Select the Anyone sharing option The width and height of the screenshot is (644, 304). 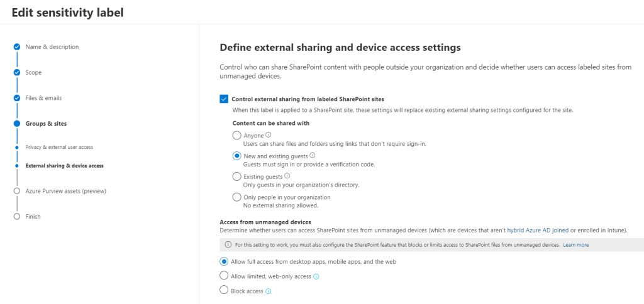point(236,136)
